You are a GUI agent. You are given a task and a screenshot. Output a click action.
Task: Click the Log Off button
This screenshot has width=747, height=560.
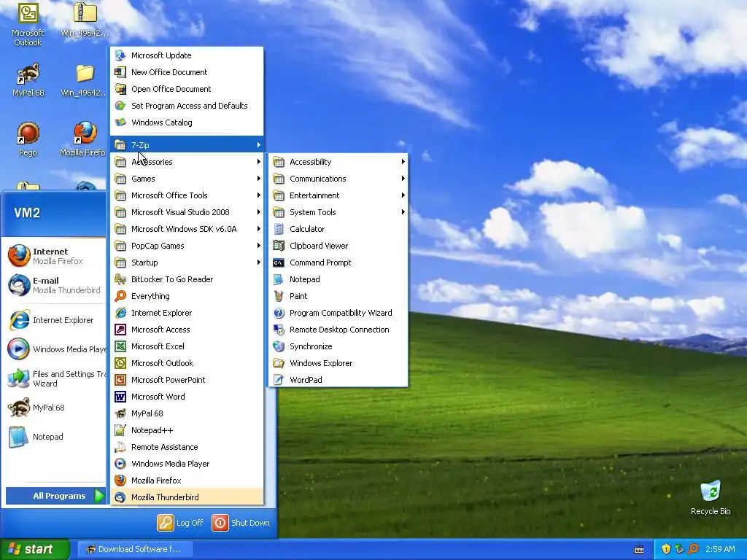pos(181,522)
